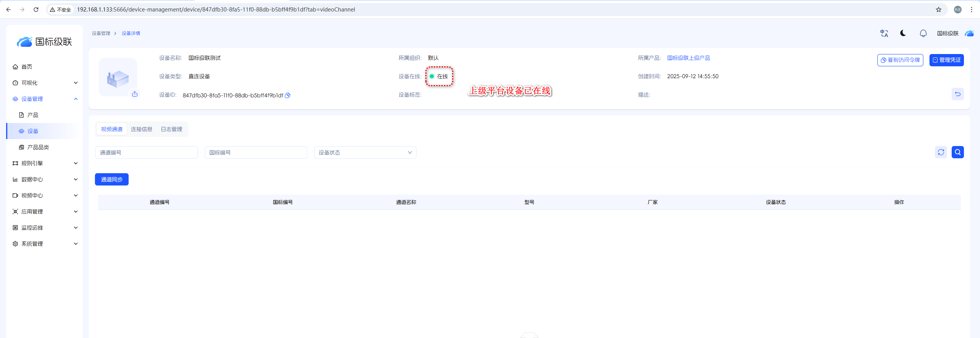Click the refresh filter icon button
Viewport: 980px width, 338px height.
(941, 152)
